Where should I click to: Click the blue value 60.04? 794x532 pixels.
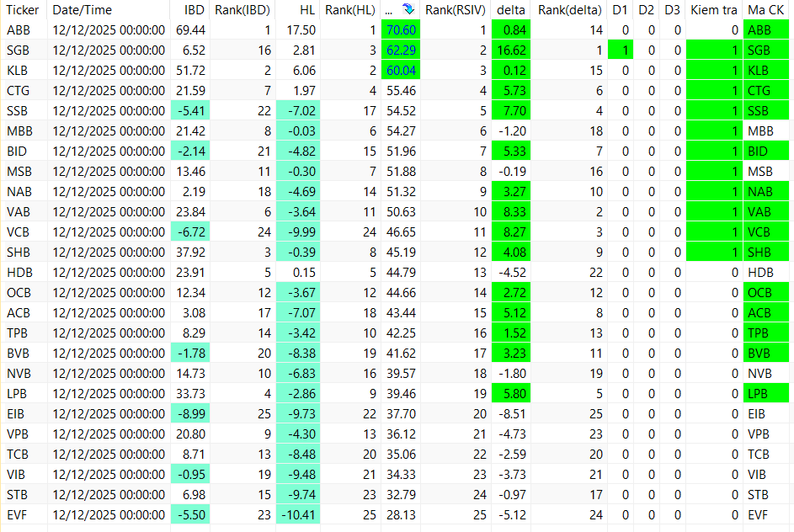401,71
